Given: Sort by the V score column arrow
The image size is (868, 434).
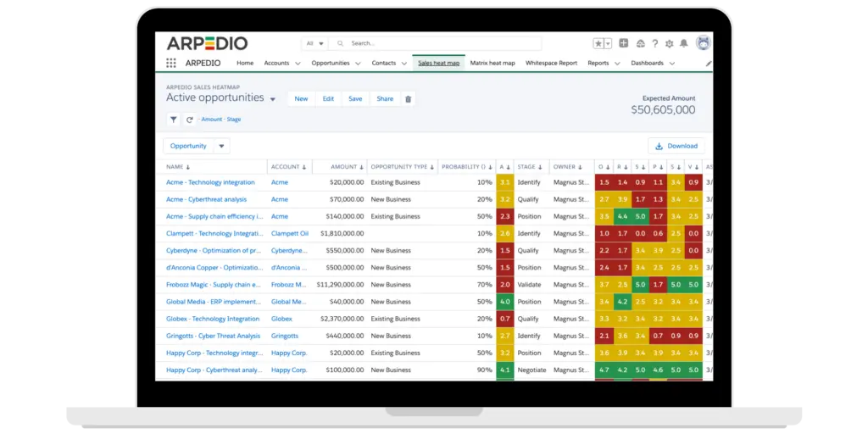Looking at the screenshot, I should click(x=697, y=167).
